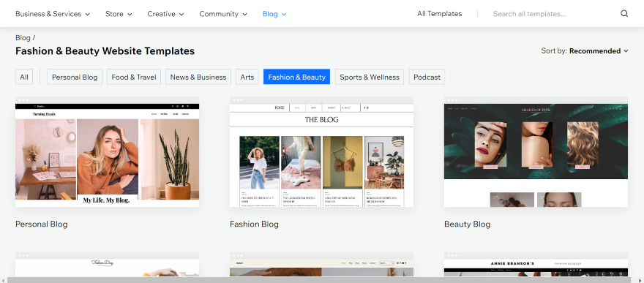Switch to Sports & Wellness filter
Image resolution: width=644 pixels, height=283 pixels.
370,77
